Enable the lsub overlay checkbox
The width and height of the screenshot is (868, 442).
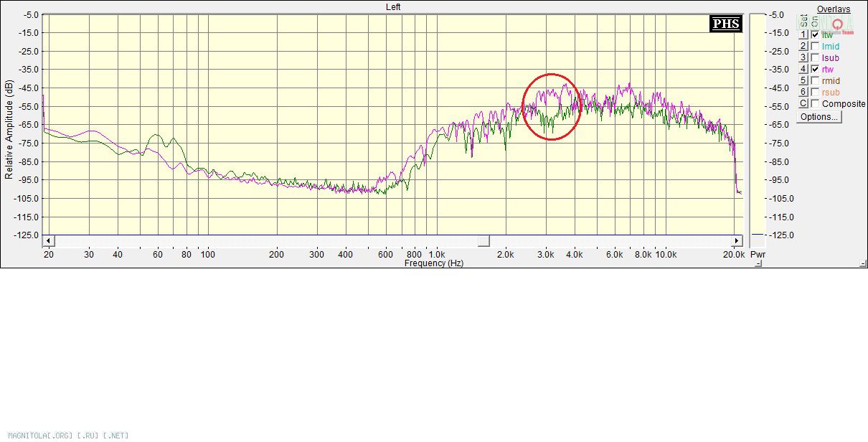pyautogui.click(x=815, y=57)
